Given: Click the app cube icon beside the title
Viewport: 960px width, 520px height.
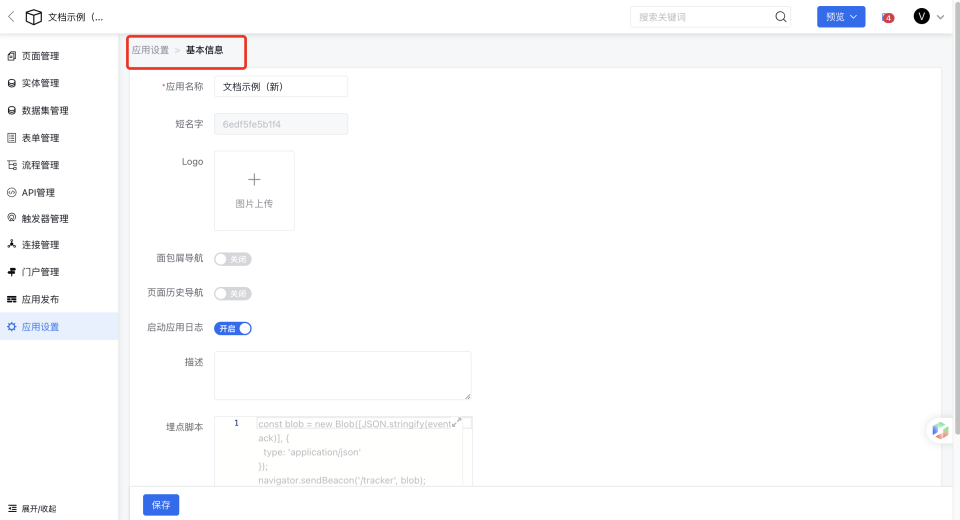Looking at the screenshot, I should (x=34, y=17).
